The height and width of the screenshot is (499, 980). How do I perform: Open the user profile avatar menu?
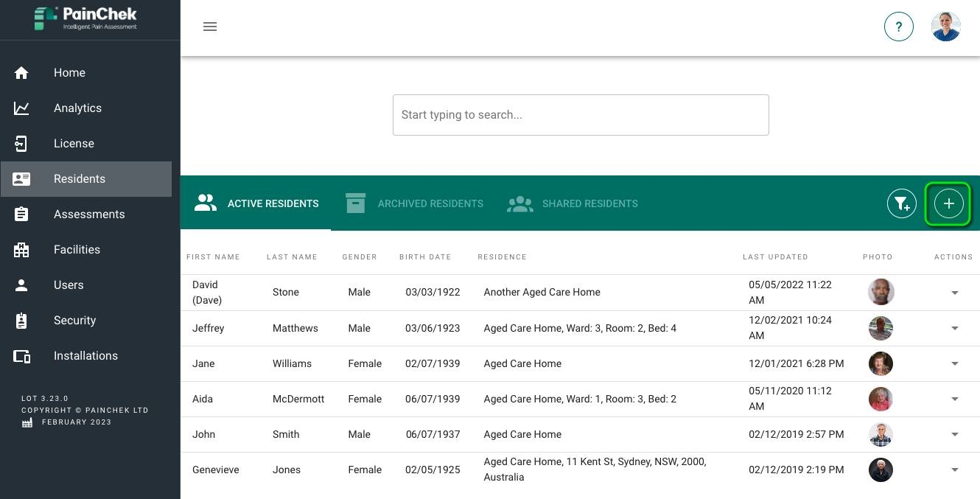(x=945, y=27)
